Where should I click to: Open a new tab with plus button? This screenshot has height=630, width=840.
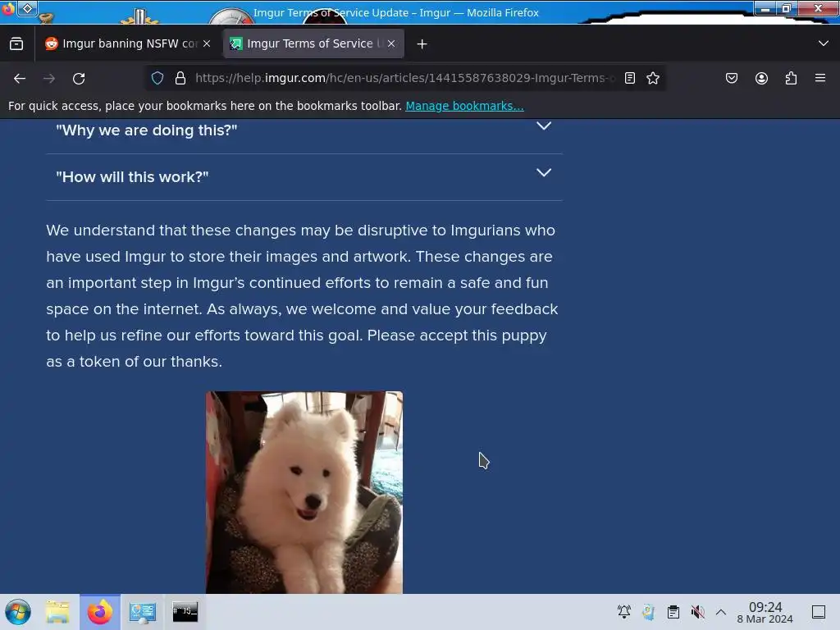click(422, 44)
